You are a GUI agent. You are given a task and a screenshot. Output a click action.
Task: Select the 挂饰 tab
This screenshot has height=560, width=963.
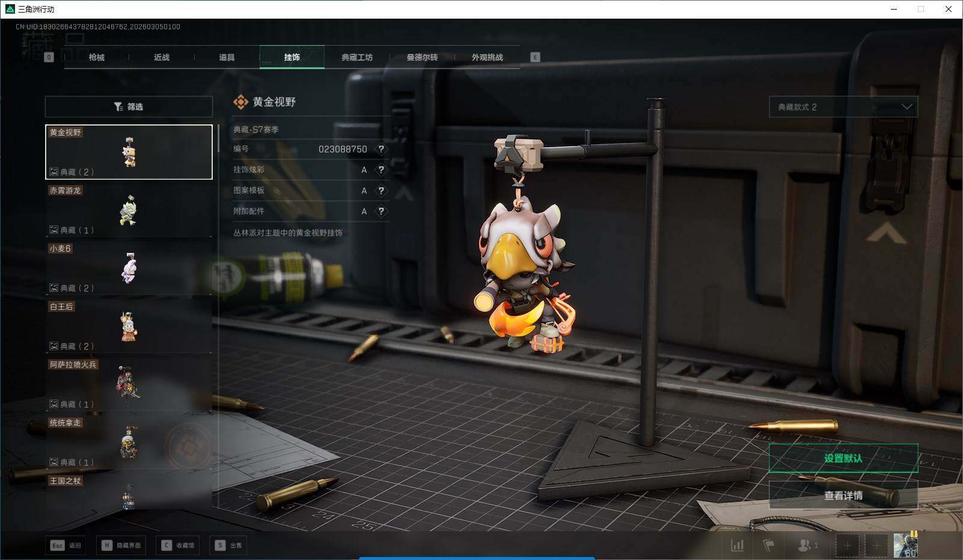pyautogui.click(x=292, y=57)
